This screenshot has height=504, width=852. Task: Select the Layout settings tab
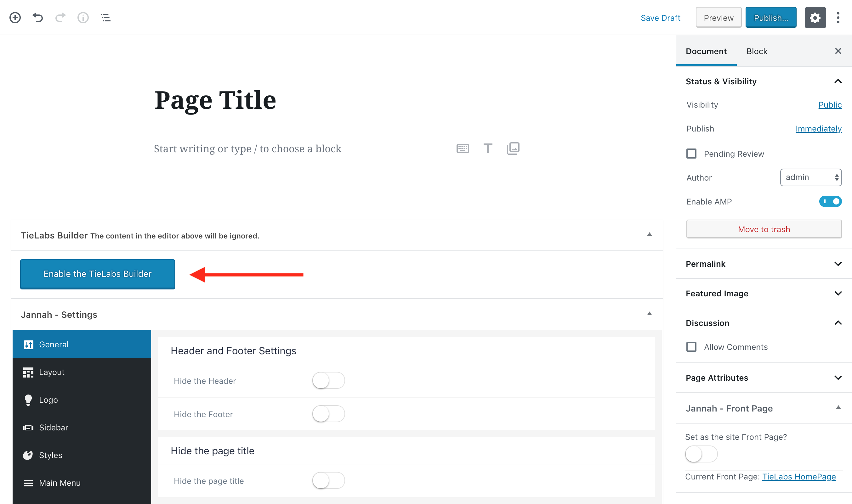tap(82, 372)
